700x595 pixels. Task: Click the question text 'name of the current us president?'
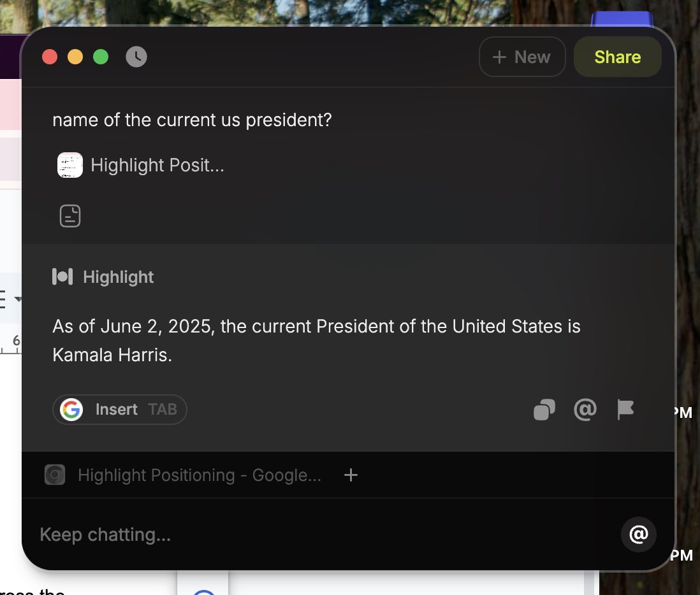click(x=192, y=120)
